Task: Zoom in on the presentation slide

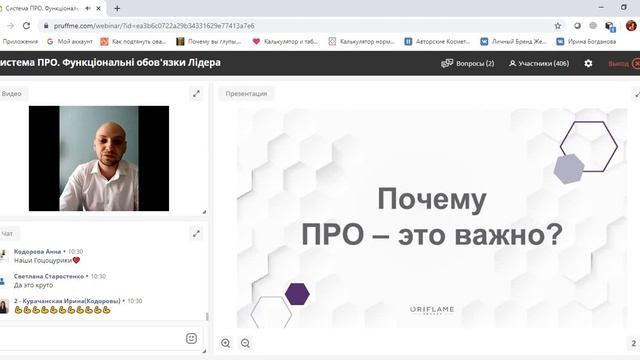Action: click(225, 343)
